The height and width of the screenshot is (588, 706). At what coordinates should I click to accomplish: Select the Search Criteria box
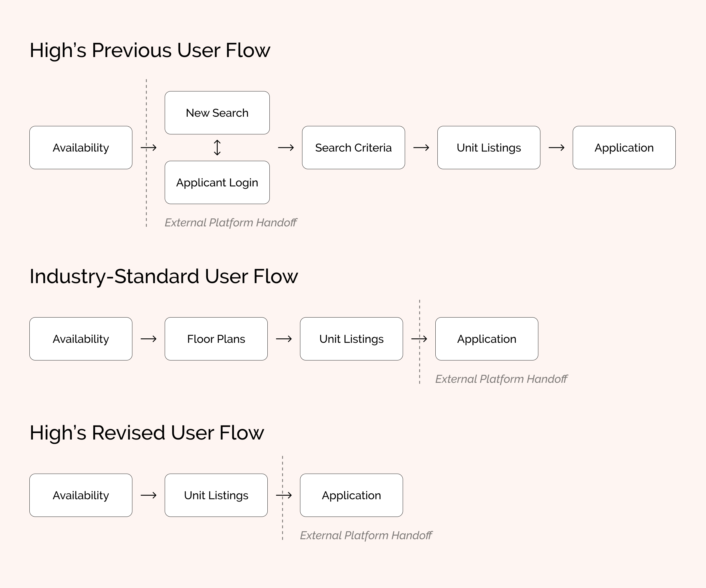353,148
